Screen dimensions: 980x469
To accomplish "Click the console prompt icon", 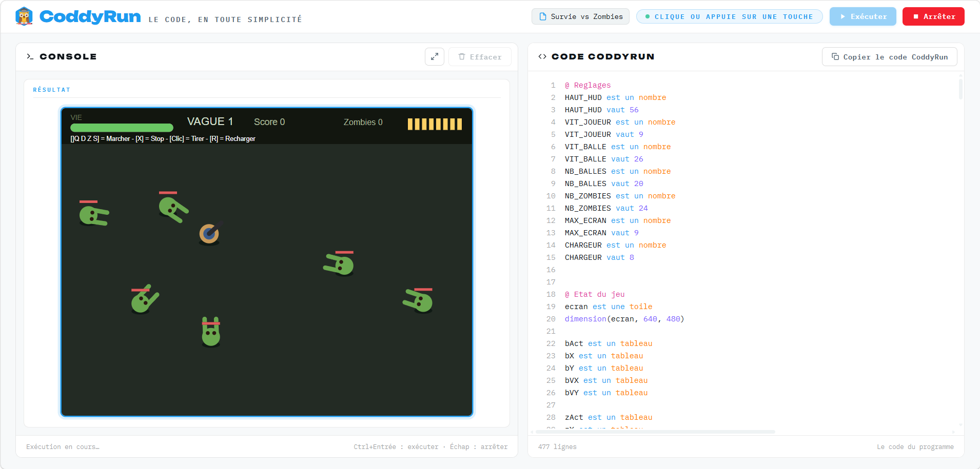I will point(30,56).
